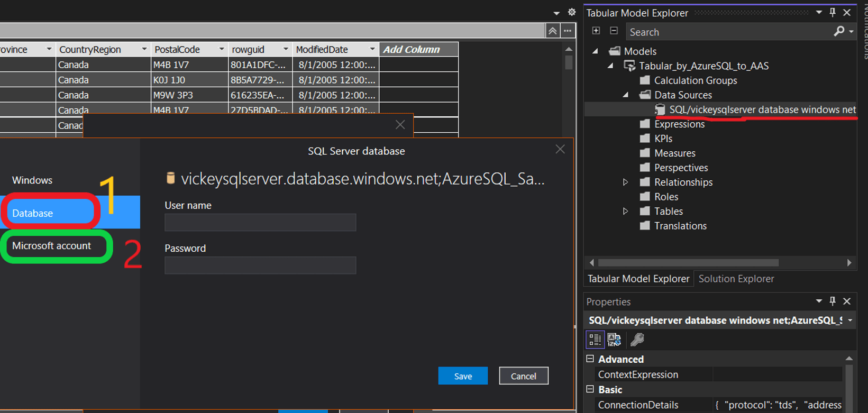This screenshot has width=868, height=413.
Task: Click the Property Pages wrench icon
Action: pyautogui.click(x=637, y=339)
